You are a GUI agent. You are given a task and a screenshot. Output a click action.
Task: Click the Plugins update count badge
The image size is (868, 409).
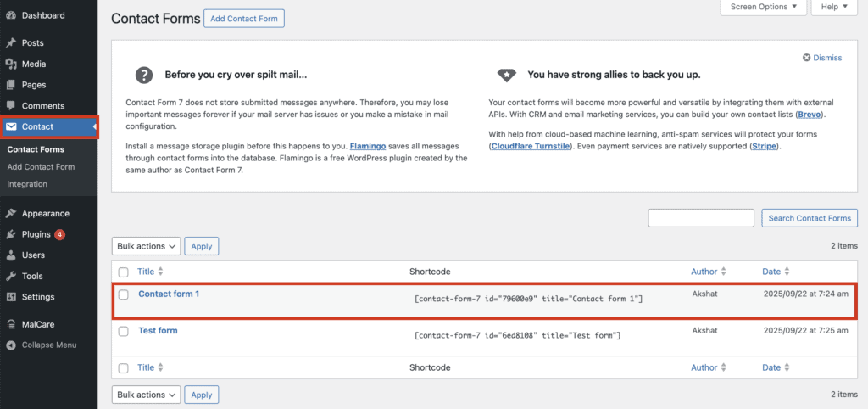click(x=60, y=234)
